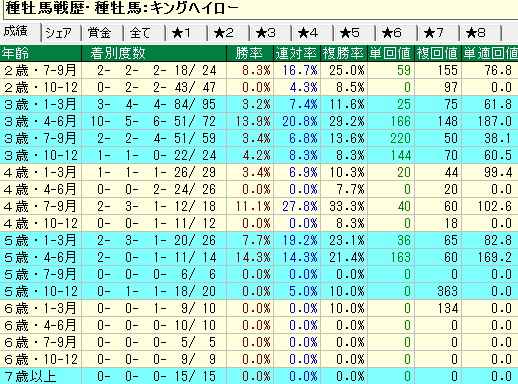Select the ★3 tab
Screen dimensions: 518x384
click(x=270, y=33)
